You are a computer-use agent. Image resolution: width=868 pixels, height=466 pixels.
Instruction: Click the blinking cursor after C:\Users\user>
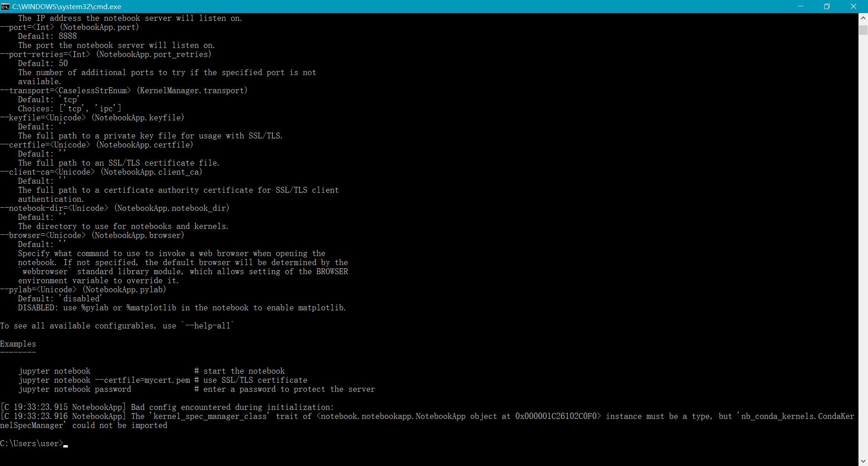click(66, 445)
